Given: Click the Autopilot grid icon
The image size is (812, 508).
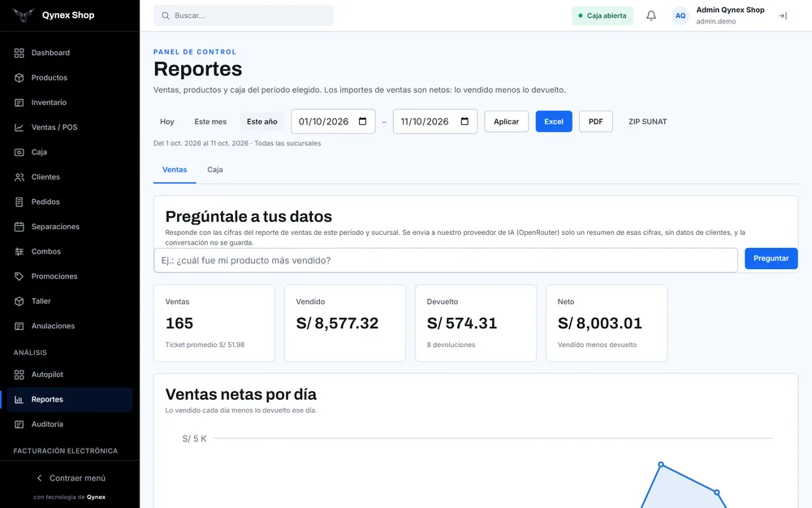Looking at the screenshot, I should [x=19, y=375].
